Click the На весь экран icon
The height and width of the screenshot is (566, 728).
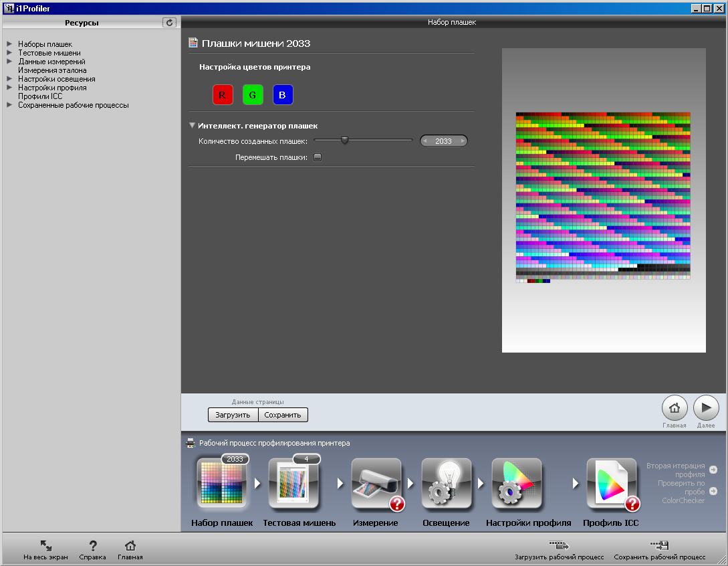coord(45,546)
